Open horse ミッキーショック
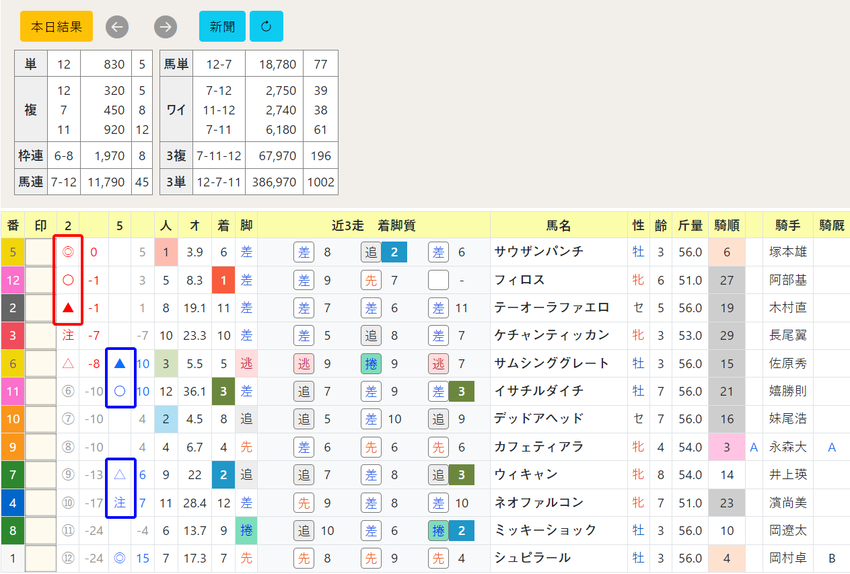Screen dimensions: 850x574 click(545, 530)
